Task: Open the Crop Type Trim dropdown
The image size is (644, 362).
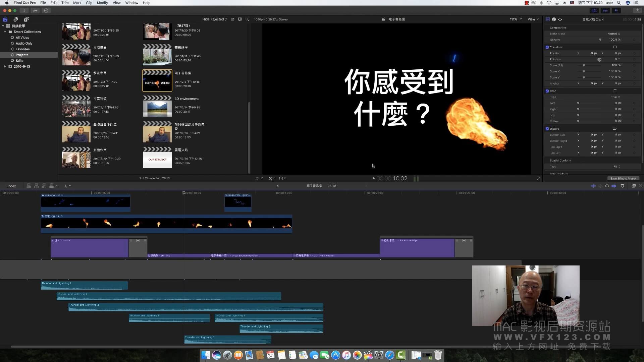Action: [615, 97]
